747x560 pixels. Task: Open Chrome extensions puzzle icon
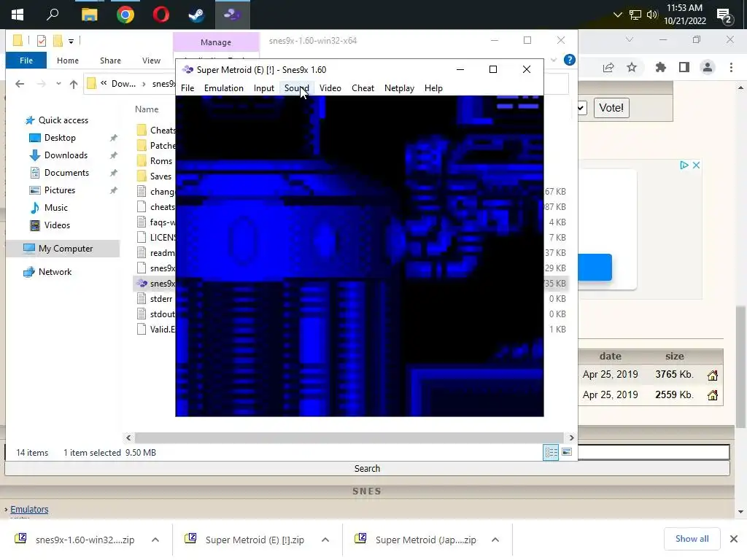(660, 68)
